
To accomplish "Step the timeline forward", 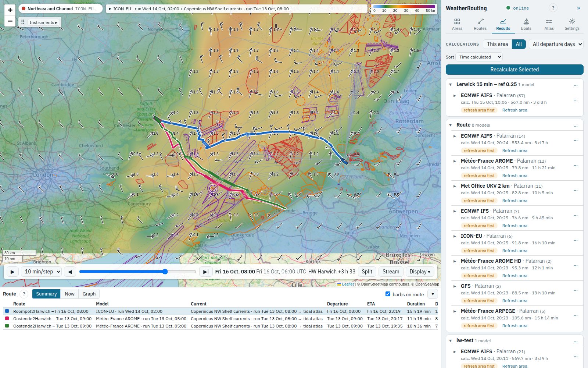I will [206, 272].
